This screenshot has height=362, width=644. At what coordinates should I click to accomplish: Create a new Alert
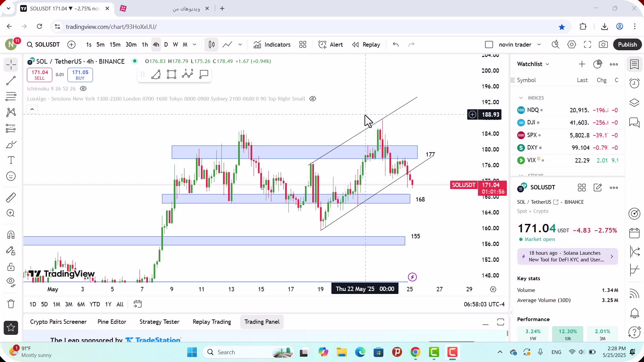pos(331,45)
